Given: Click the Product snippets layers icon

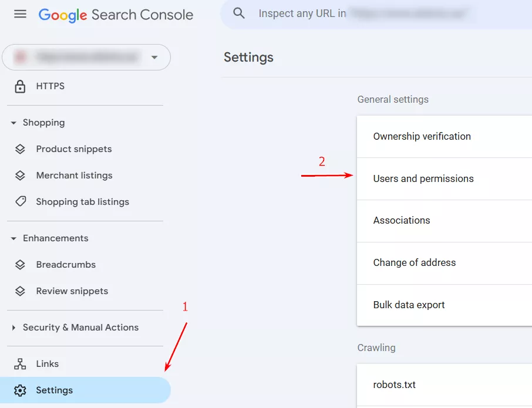Looking at the screenshot, I should 21,149.
